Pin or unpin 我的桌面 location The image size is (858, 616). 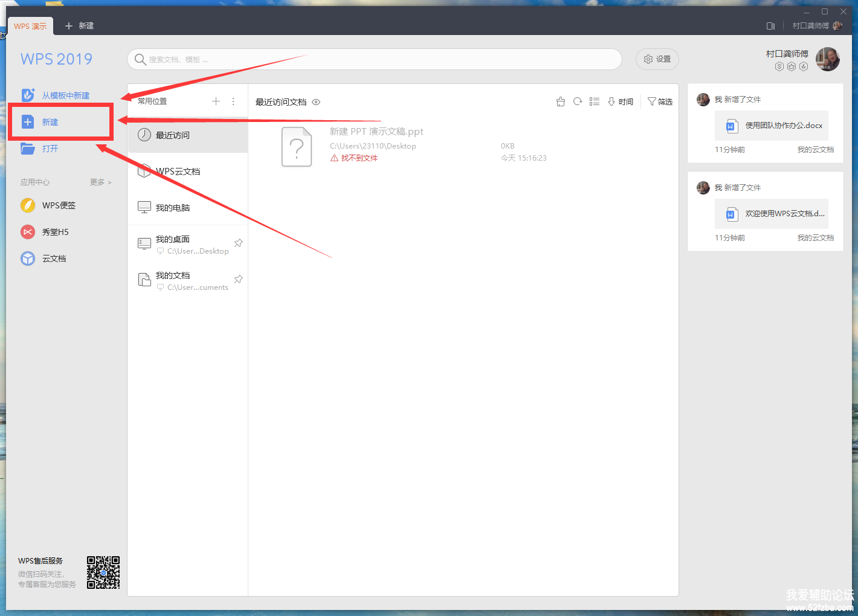pos(239,243)
